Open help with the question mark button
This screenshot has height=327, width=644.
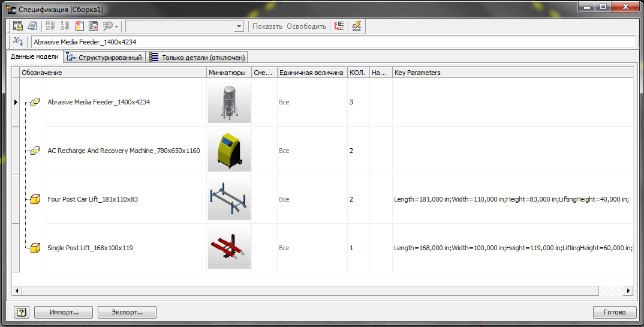pyautogui.click(x=22, y=312)
